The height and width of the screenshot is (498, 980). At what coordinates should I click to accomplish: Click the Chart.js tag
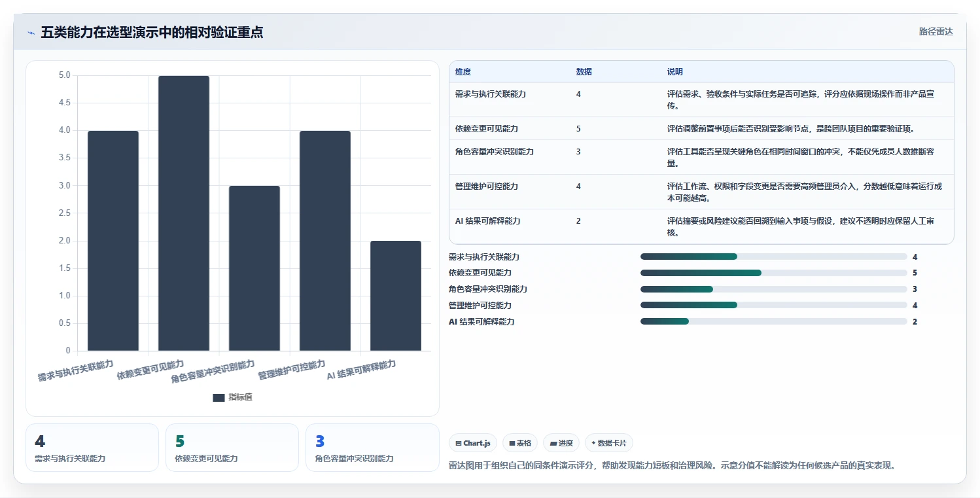point(473,443)
